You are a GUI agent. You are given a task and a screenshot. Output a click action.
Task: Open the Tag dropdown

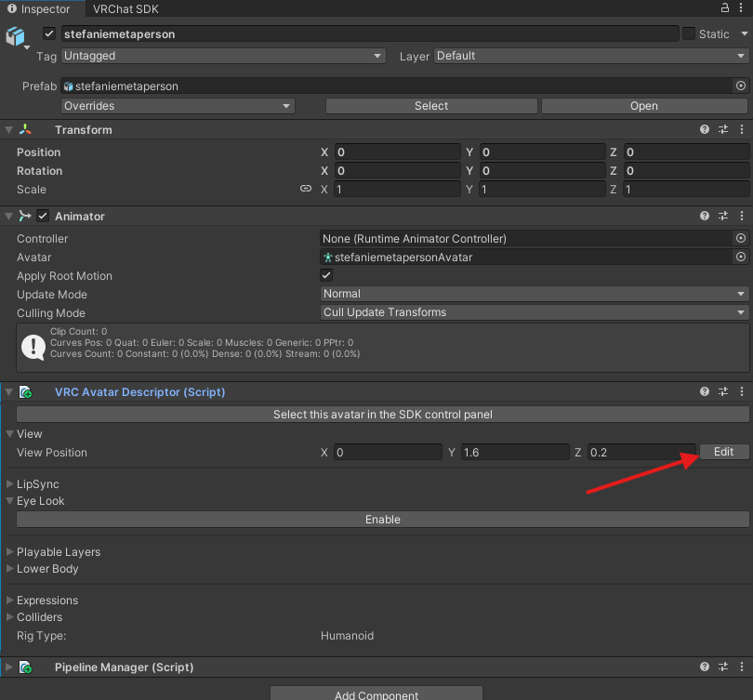223,56
